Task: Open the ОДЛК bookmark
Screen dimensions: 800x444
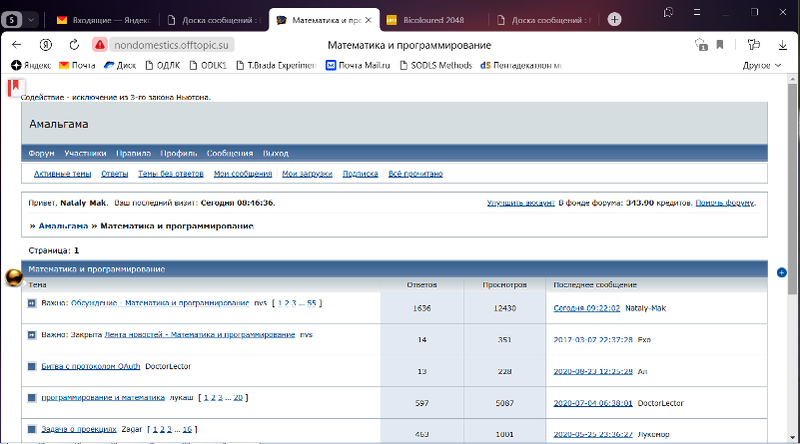Action: (163, 65)
